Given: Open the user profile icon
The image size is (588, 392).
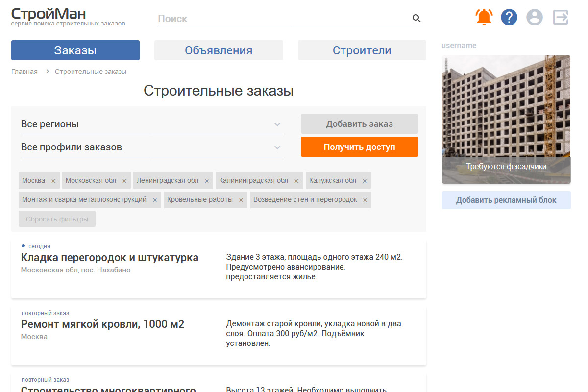Looking at the screenshot, I should (535, 18).
